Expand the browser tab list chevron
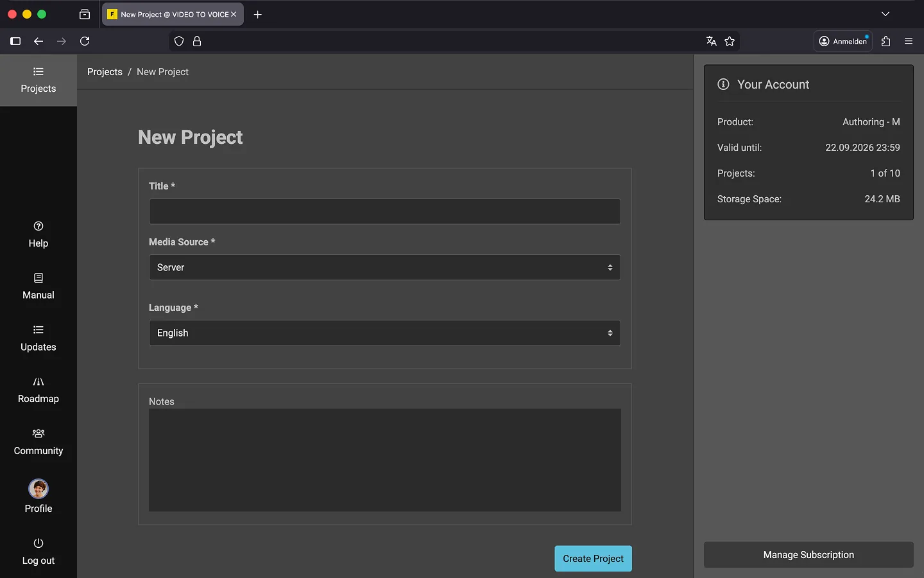 coord(886,14)
